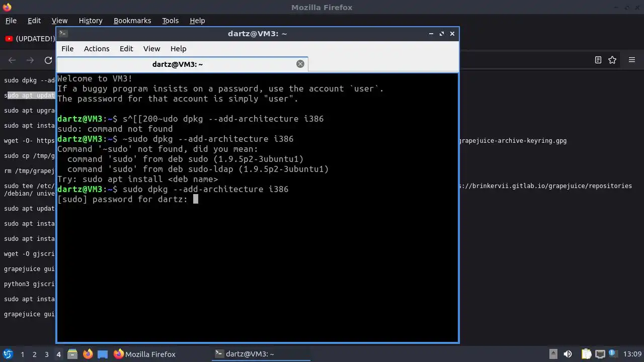Click 'grapejuice-archive-keyring.gpg' text in Firefox
The width and height of the screenshot is (644, 362).
tap(513, 141)
